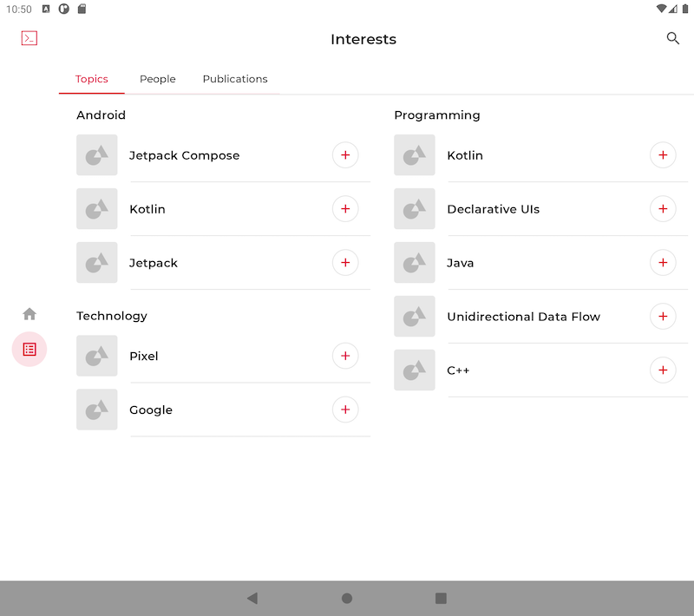This screenshot has width=694, height=616.
Task: Select the 'Google' topic text
Action: pos(151,410)
